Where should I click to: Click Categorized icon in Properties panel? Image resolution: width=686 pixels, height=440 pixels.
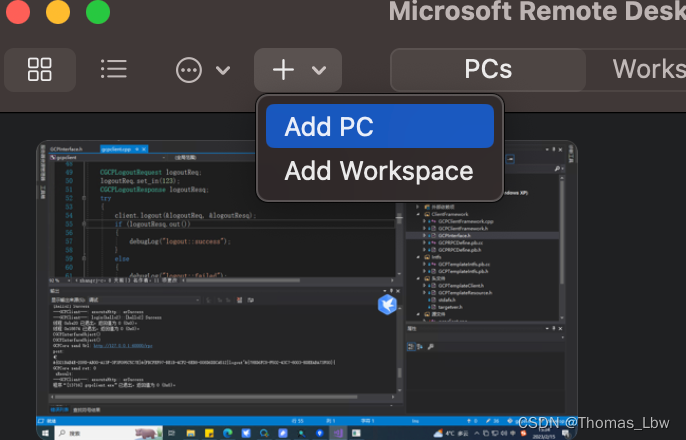pyautogui.click(x=410, y=347)
